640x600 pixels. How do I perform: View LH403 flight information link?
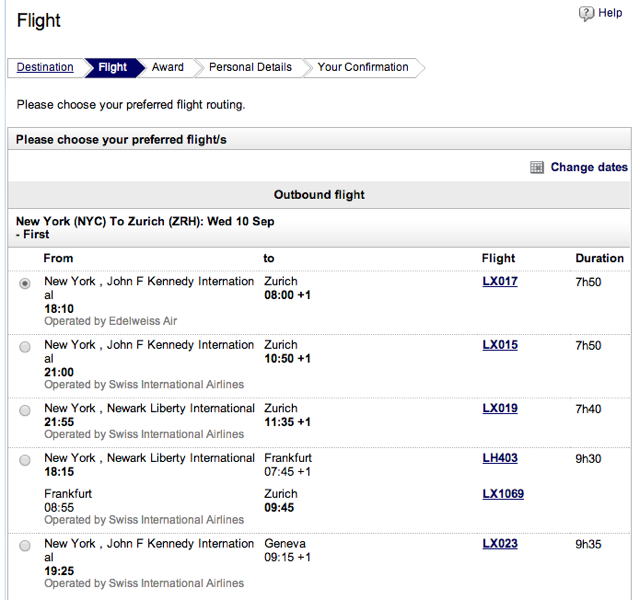coord(500,458)
